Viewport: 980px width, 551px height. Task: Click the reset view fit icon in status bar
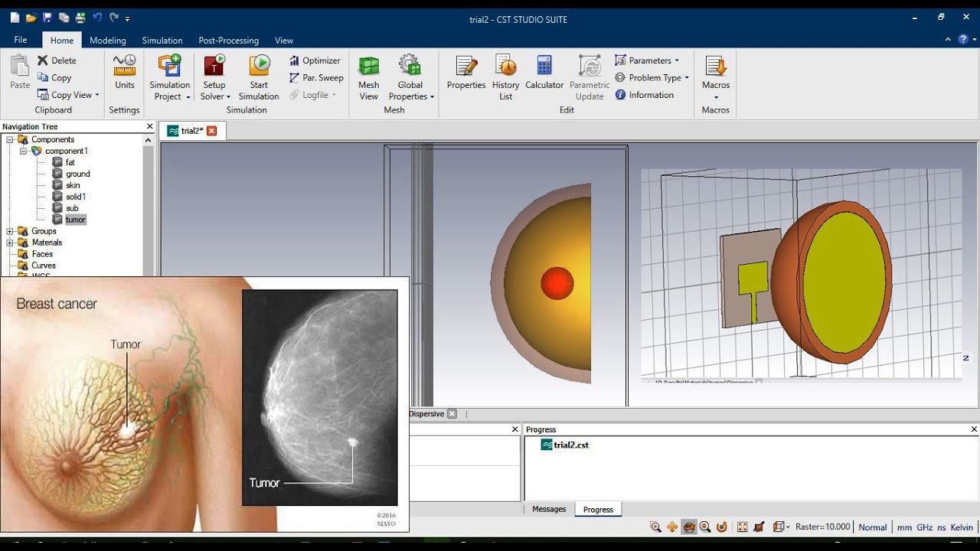click(x=742, y=527)
